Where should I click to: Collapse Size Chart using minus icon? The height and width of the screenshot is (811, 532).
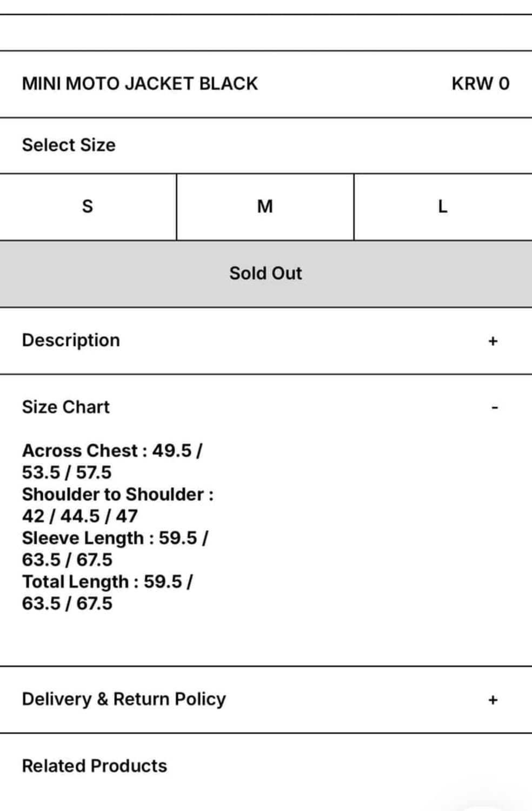tap(494, 408)
